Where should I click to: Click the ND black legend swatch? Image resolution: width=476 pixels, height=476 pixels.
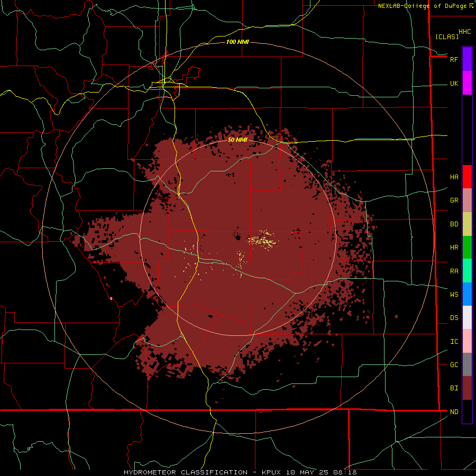tap(467, 411)
